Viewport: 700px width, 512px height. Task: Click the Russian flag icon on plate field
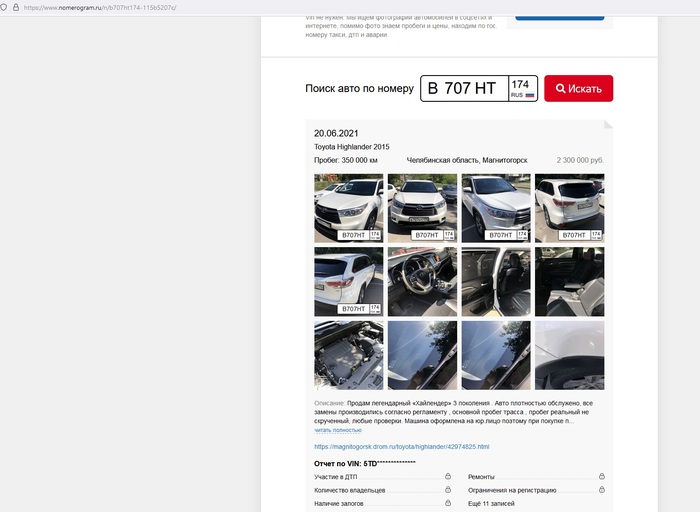click(529, 95)
